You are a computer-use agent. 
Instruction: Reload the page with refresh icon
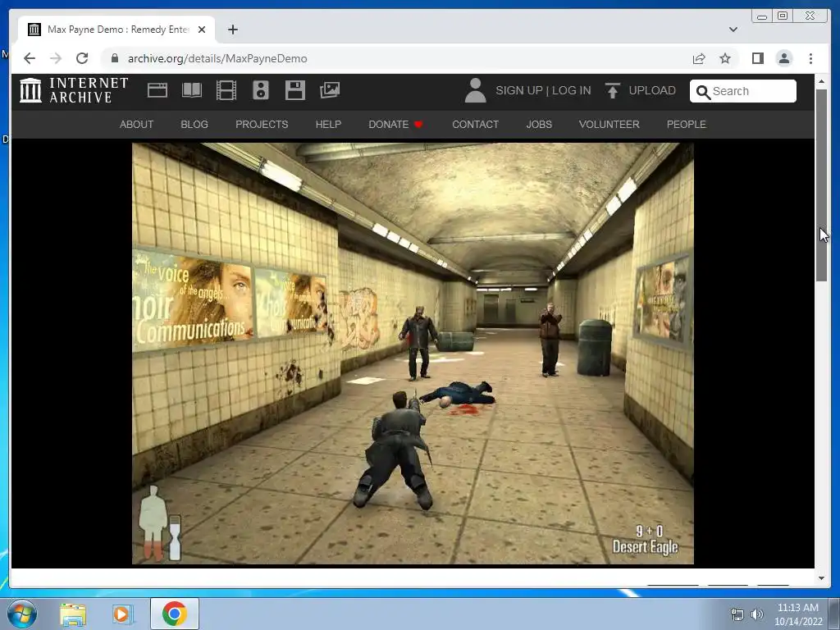pos(82,58)
